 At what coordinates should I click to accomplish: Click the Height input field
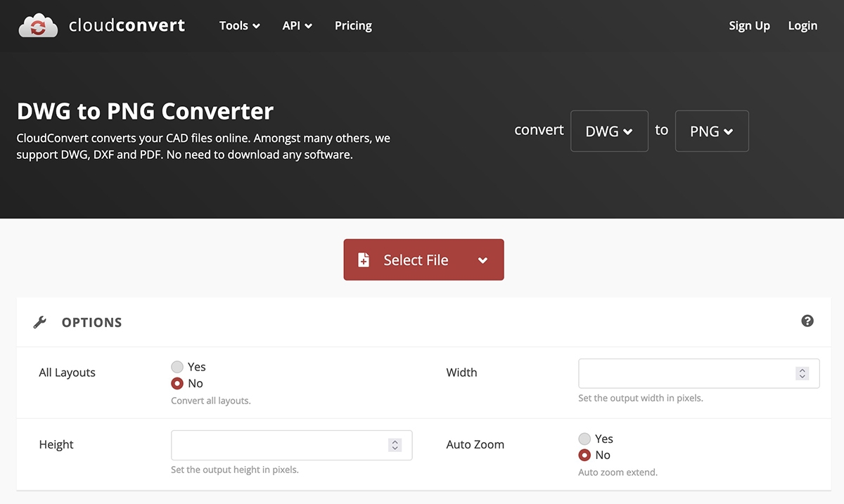click(x=291, y=445)
